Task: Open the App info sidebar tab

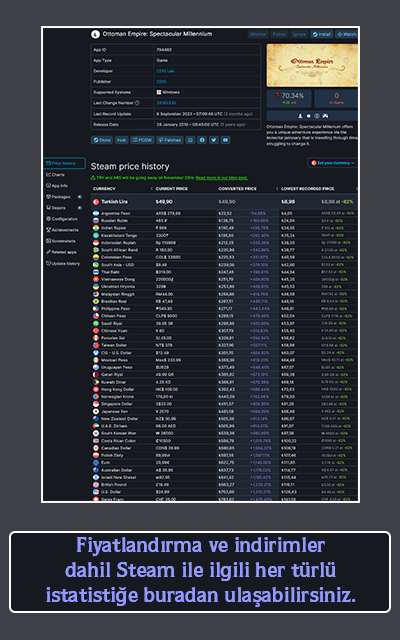Action: (57, 186)
